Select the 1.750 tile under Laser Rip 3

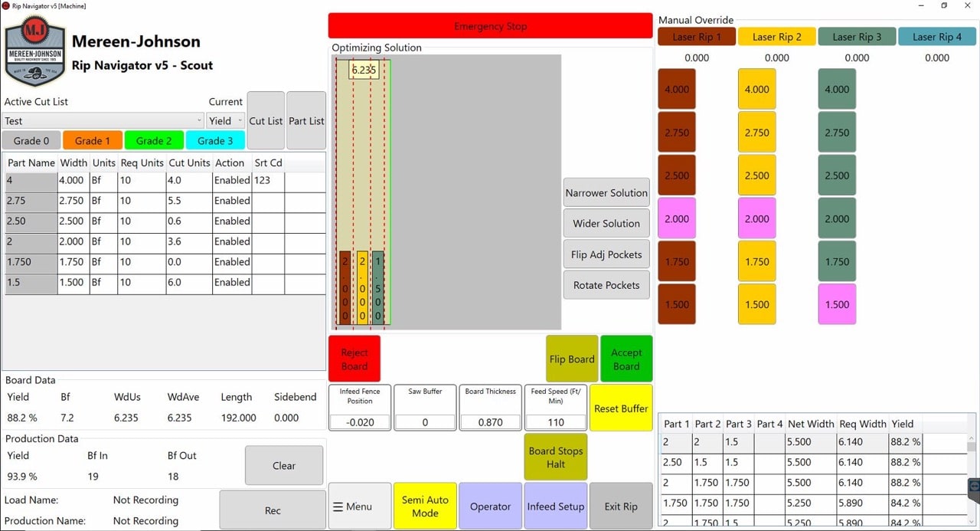click(837, 261)
